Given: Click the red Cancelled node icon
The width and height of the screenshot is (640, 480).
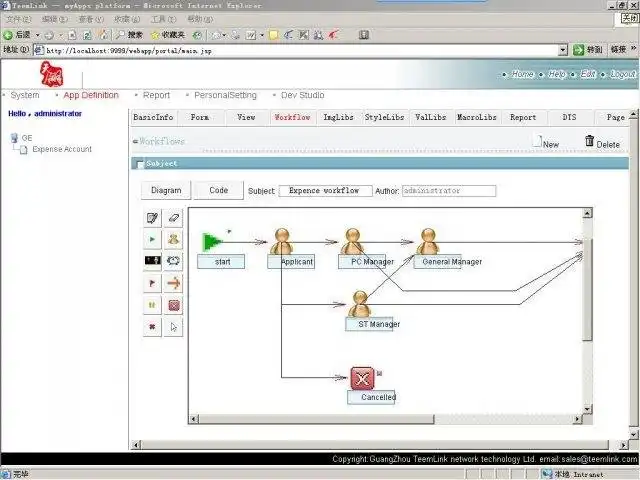Looking at the screenshot, I should pyautogui.click(x=362, y=378).
